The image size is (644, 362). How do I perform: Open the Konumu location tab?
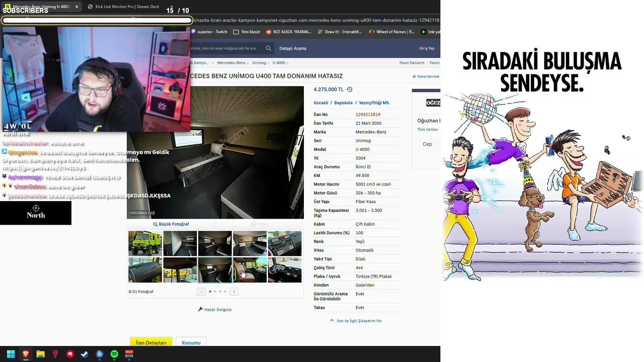(191, 342)
